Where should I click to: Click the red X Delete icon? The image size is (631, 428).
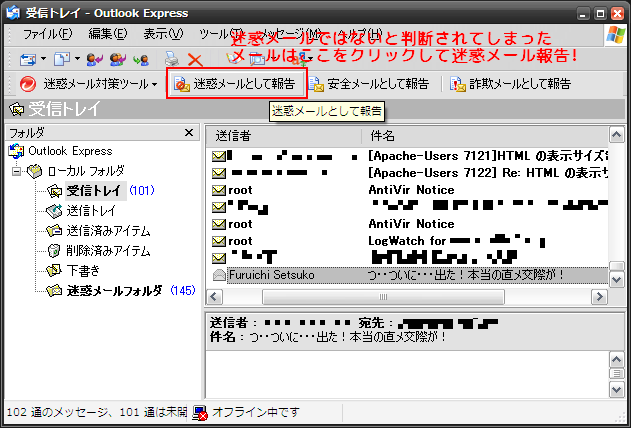[195, 60]
